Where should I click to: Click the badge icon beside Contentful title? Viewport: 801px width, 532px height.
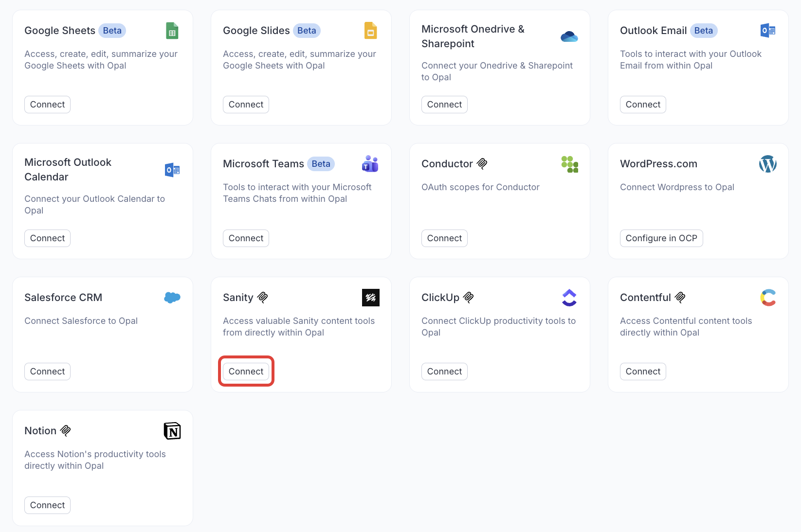tap(680, 298)
